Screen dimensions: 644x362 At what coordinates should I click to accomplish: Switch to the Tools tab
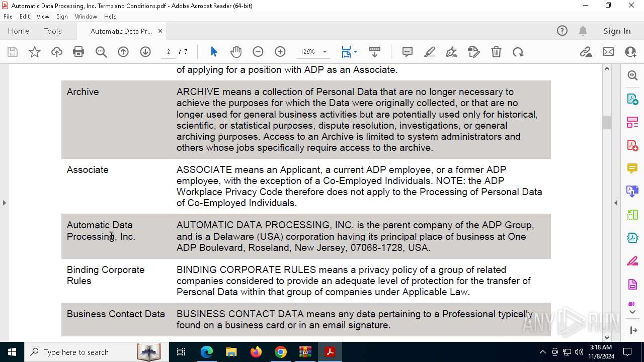coord(53,31)
